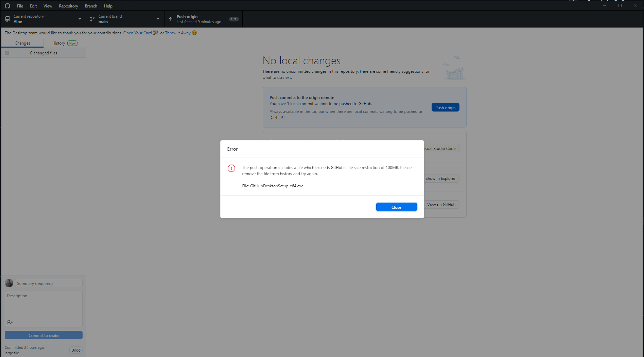Expand the Current repository Aloe dropdown

tap(43, 19)
